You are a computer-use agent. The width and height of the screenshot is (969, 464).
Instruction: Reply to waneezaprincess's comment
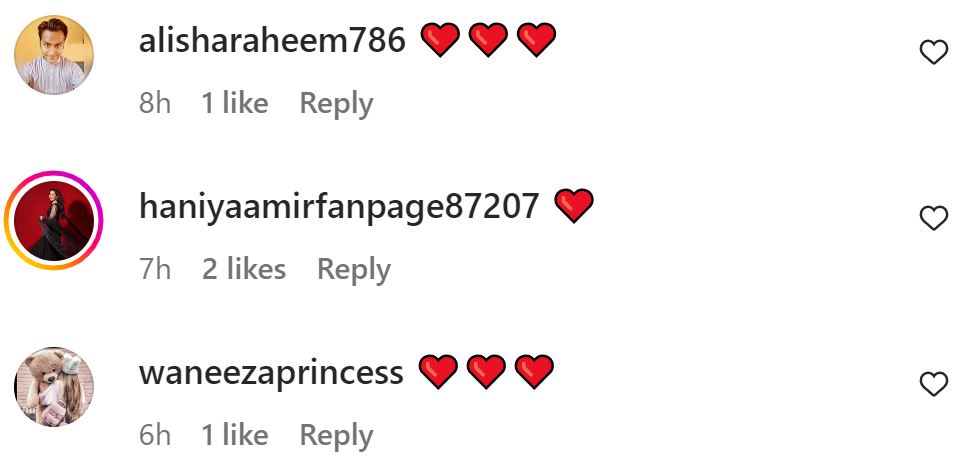[336, 436]
